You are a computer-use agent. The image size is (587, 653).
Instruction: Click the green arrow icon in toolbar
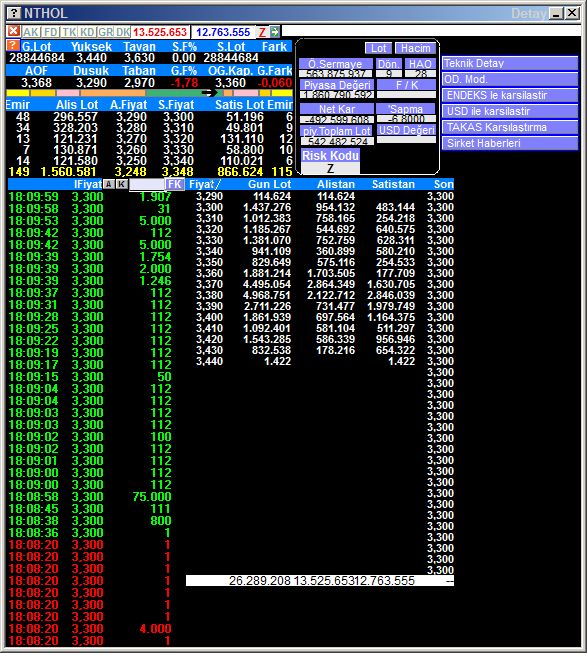[x=275, y=32]
